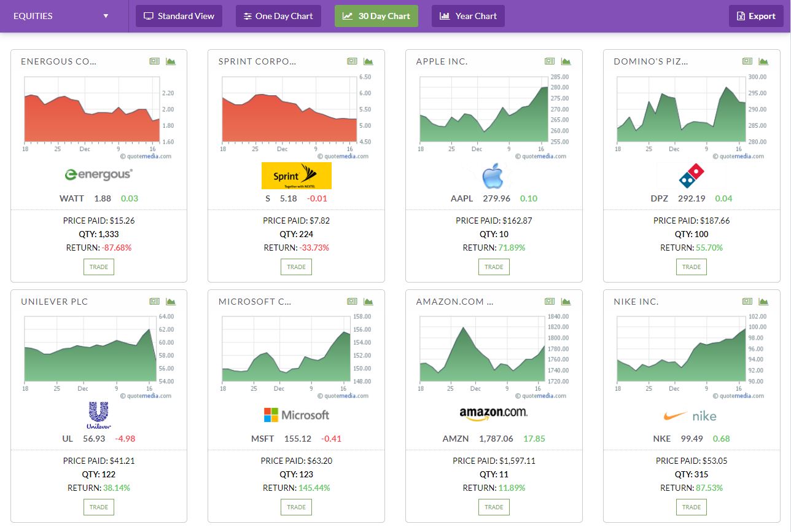Image resolution: width=791 pixels, height=532 pixels.
Task: Export the portfolio data
Action: tap(756, 16)
